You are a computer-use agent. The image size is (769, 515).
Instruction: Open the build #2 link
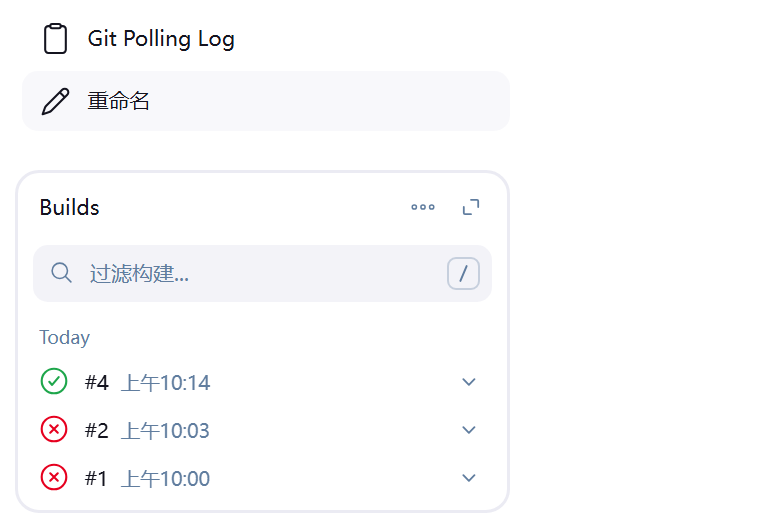click(96, 430)
